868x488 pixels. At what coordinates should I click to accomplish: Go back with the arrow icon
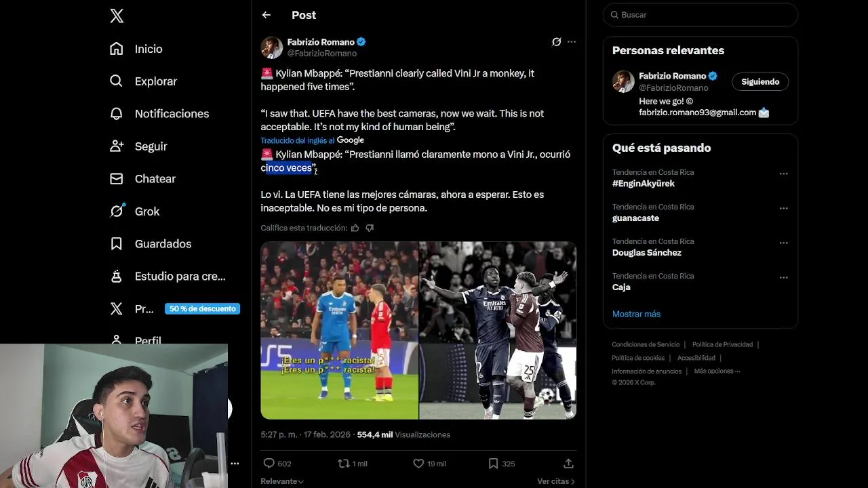coord(267,15)
